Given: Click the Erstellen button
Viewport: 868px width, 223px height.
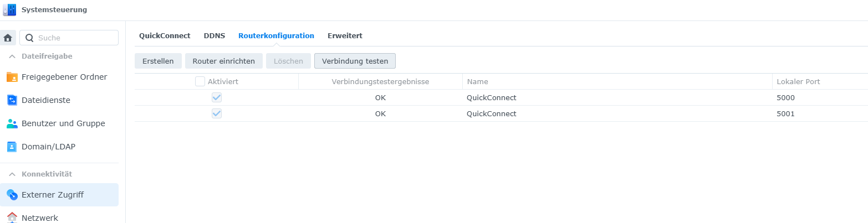Looking at the screenshot, I should 158,61.
